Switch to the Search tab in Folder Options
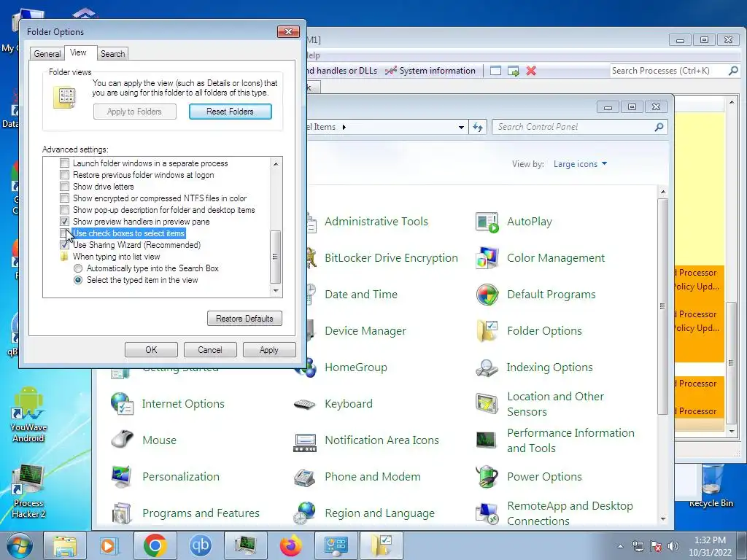The image size is (747, 560). pos(113,54)
